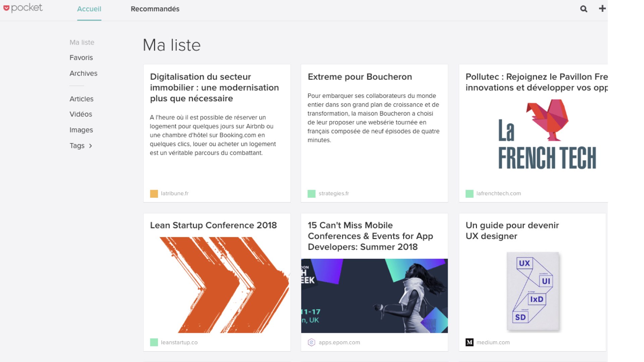Image resolution: width=644 pixels, height=362 pixels.
Task: Open the Pollutec Pavillon article title
Action: pos(537,82)
